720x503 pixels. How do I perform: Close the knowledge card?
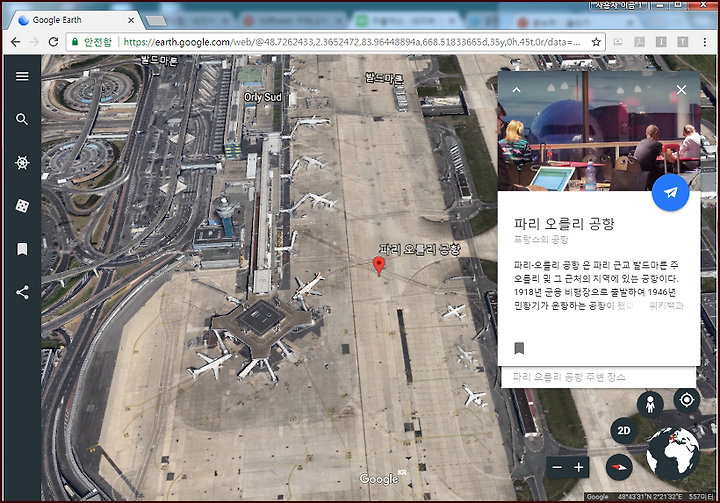click(681, 90)
